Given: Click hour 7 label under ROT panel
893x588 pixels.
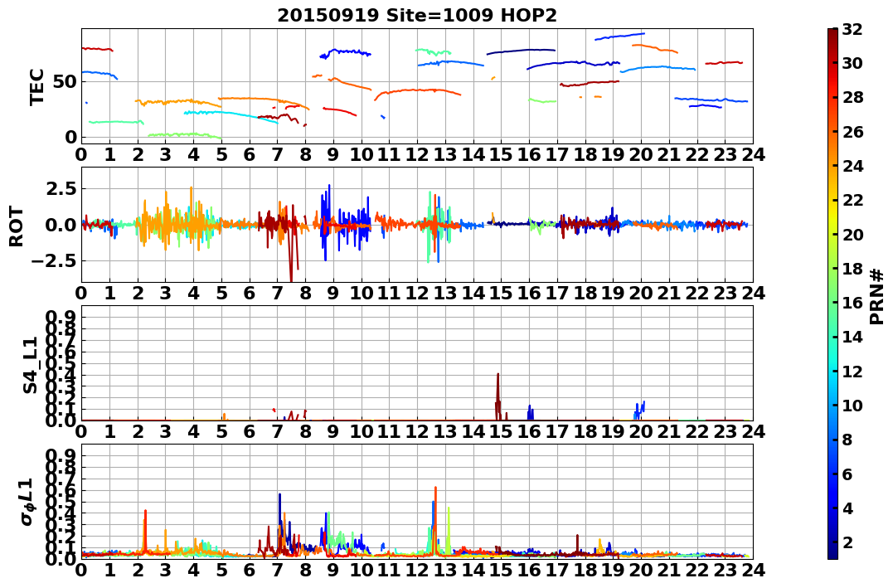Looking at the screenshot, I should coord(278,293).
